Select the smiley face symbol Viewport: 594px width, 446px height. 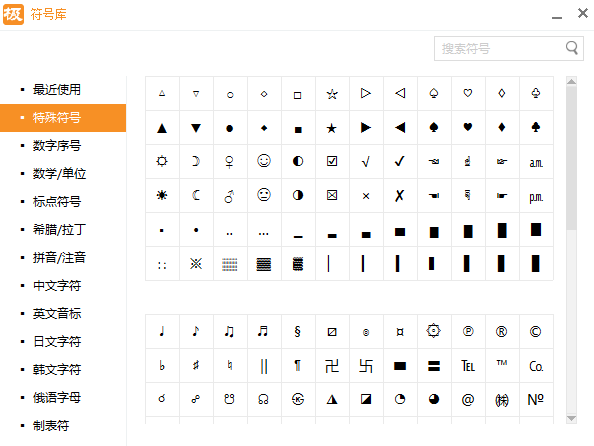264,161
